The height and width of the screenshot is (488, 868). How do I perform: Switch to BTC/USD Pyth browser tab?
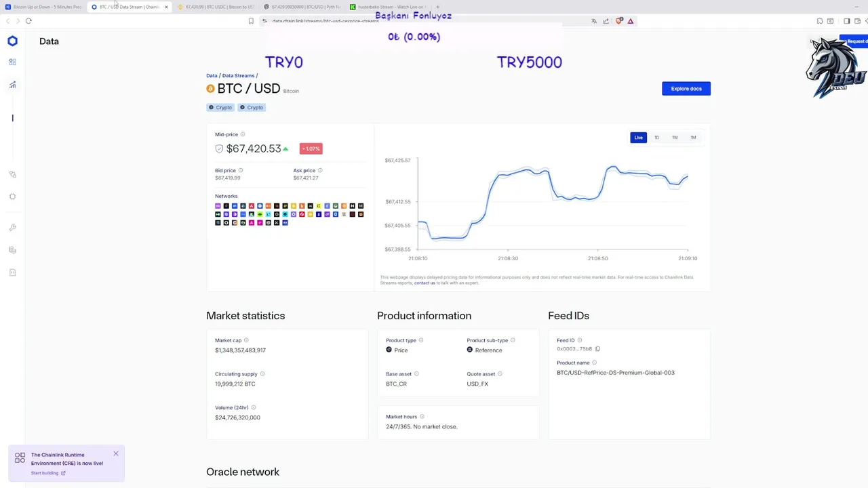(x=302, y=7)
